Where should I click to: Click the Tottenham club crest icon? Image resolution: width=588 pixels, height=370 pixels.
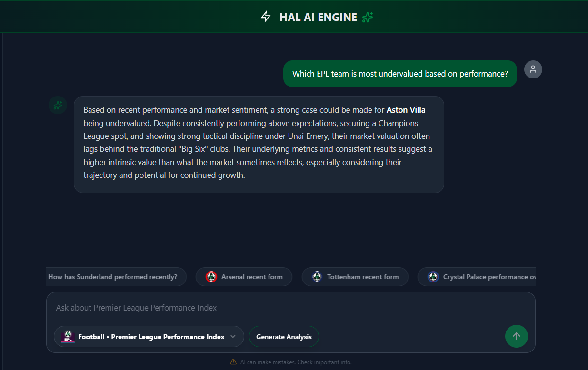pyautogui.click(x=317, y=277)
